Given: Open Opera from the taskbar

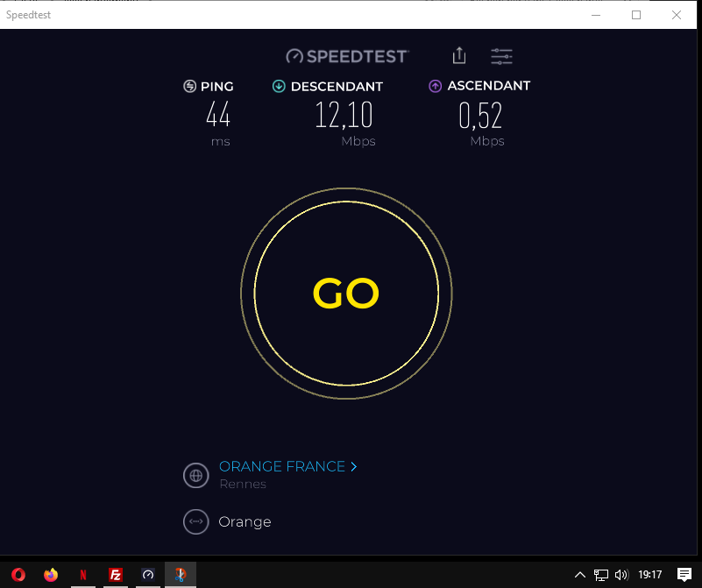Looking at the screenshot, I should tap(18, 575).
